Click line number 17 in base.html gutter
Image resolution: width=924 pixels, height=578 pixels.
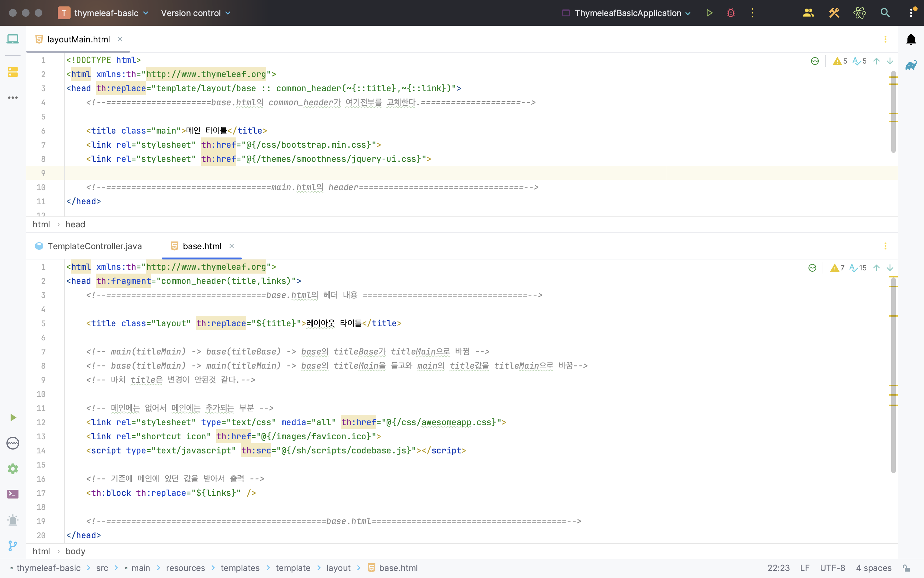tap(41, 493)
